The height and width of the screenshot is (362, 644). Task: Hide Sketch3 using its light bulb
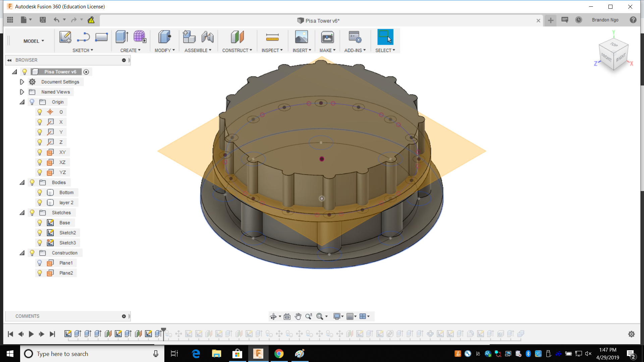click(x=40, y=243)
